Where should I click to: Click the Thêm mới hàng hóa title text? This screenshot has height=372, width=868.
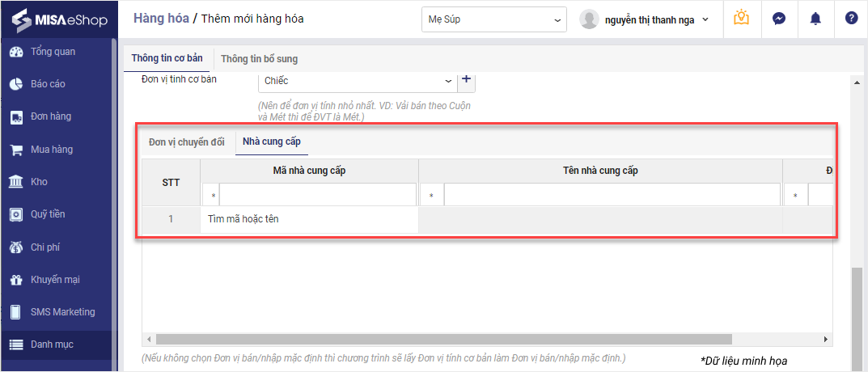coord(252,19)
